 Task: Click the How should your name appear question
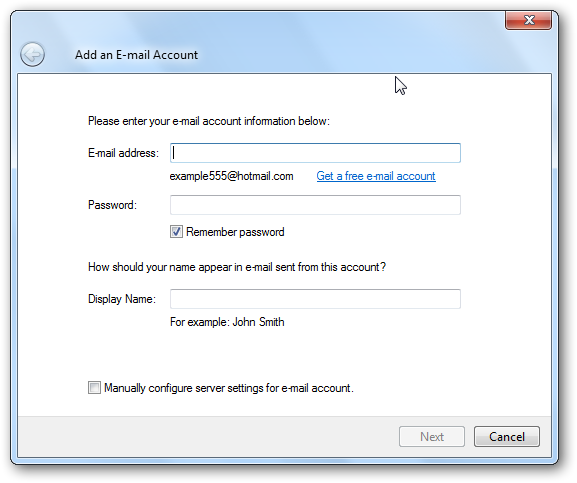pyautogui.click(x=237, y=267)
